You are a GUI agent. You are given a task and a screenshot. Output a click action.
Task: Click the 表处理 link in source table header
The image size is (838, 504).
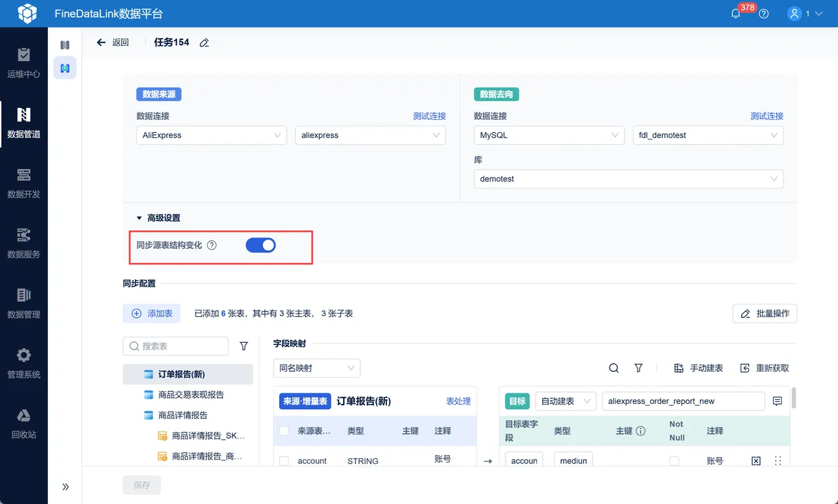(458, 401)
